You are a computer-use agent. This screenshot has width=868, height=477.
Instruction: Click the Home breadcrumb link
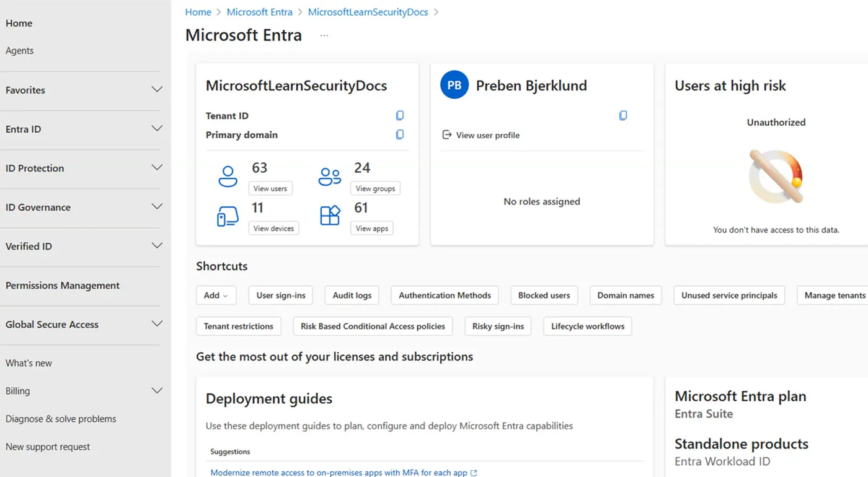point(198,12)
